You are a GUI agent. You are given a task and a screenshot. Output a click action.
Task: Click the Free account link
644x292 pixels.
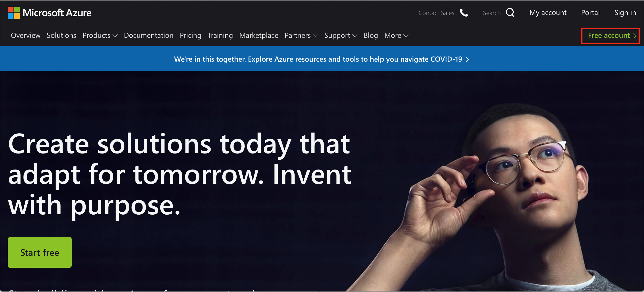coord(610,36)
